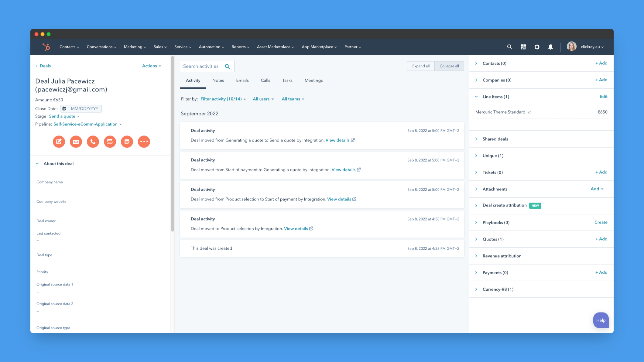Expand the Shared deals section
This screenshot has height=362, width=644.
[495, 139]
